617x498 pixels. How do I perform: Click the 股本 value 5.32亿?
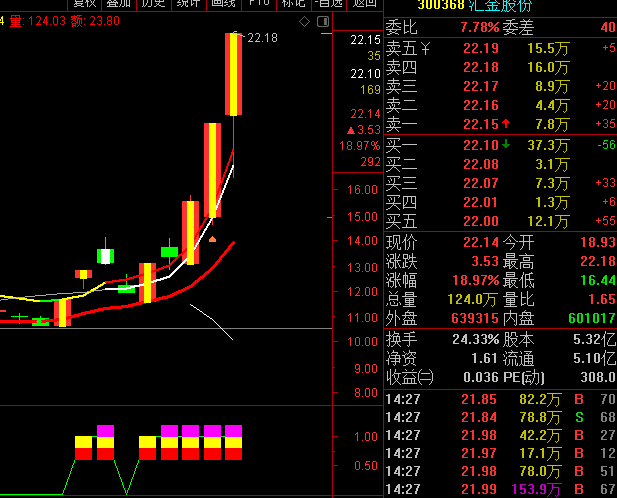[595, 339]
